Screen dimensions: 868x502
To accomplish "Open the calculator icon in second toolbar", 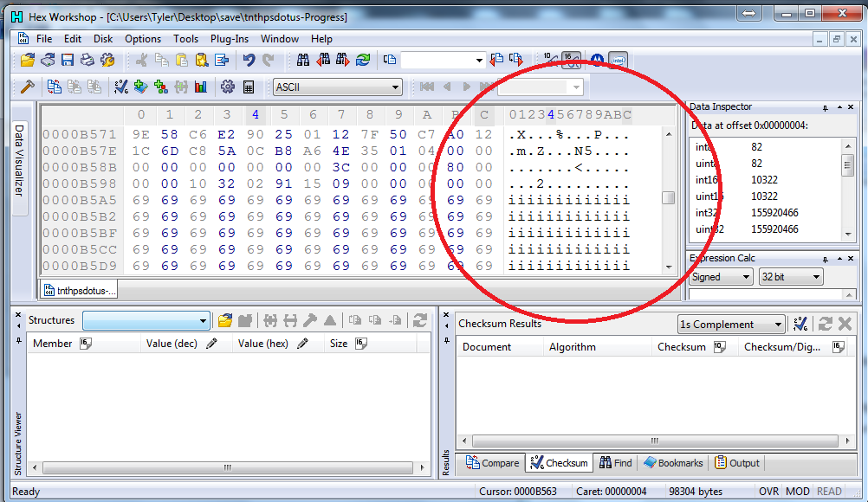I will [249, 87].
